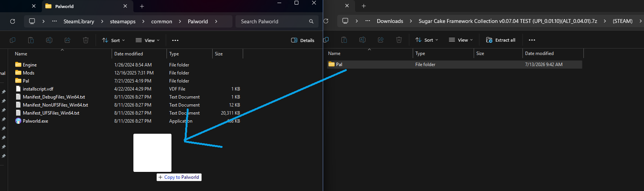Click the Copy icon in Palworld window toolbar

coord(13,40)
